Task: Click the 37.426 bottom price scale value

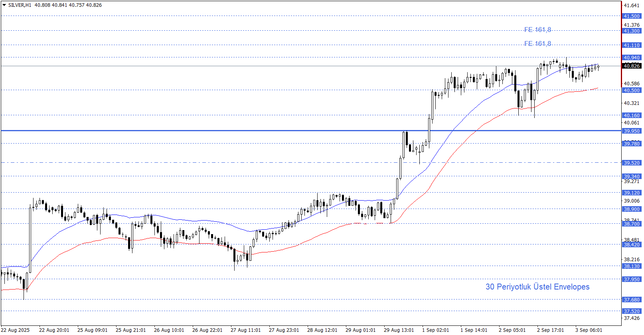Action: [x=632, y=318]
